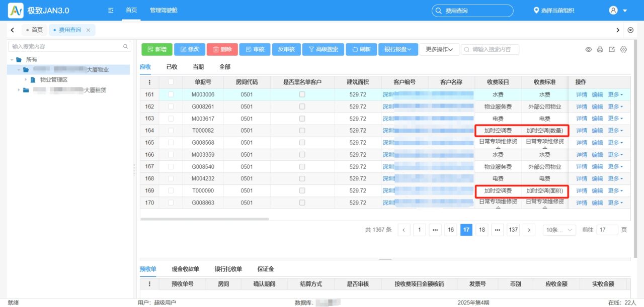Open 更多 dropdown for row 161
Image resolution: width=644 pixels, height=307 pixels.
click(615, 94)
